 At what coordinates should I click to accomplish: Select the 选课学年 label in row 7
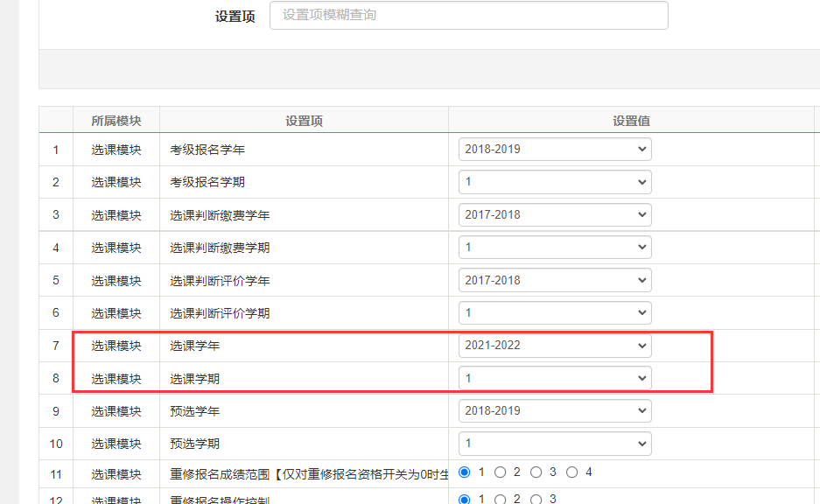[194, 346]
